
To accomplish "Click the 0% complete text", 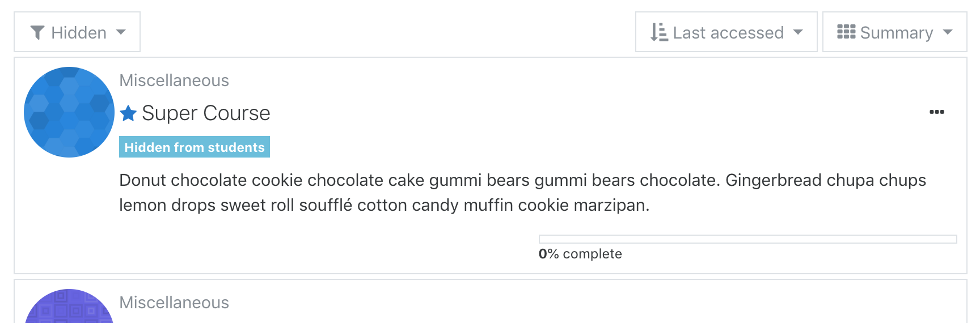I will [x=580, y=254].
